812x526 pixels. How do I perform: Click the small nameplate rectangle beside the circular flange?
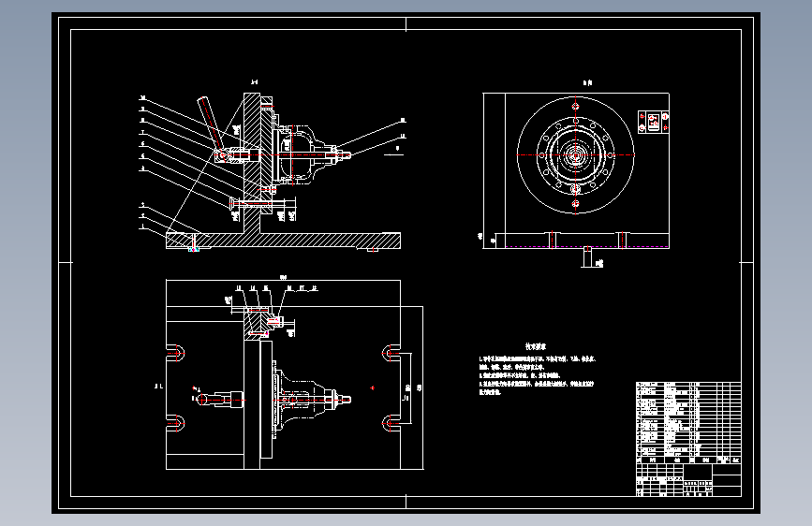pos(653,122)
